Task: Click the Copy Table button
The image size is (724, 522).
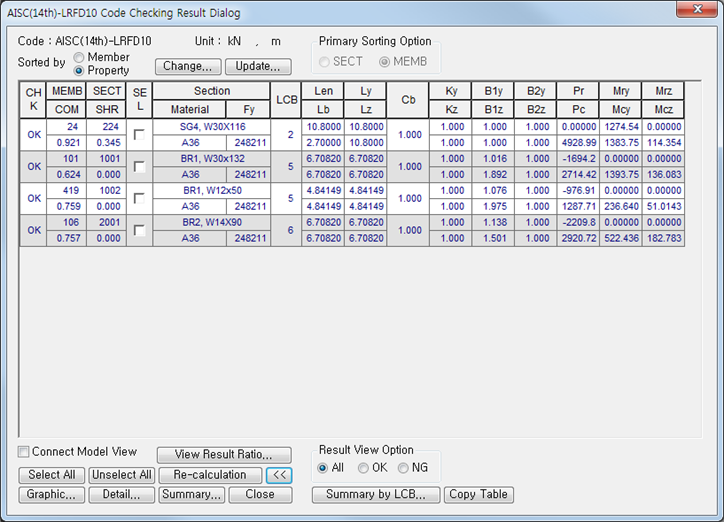Action: coord(478,494)
